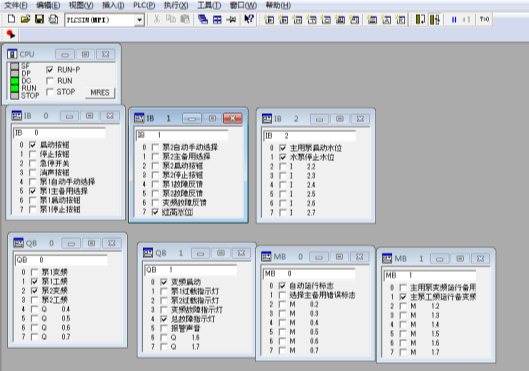Insert a Timer via toolbar icon
The width and height of the screenshot is (529, 371).
(312, 20)
